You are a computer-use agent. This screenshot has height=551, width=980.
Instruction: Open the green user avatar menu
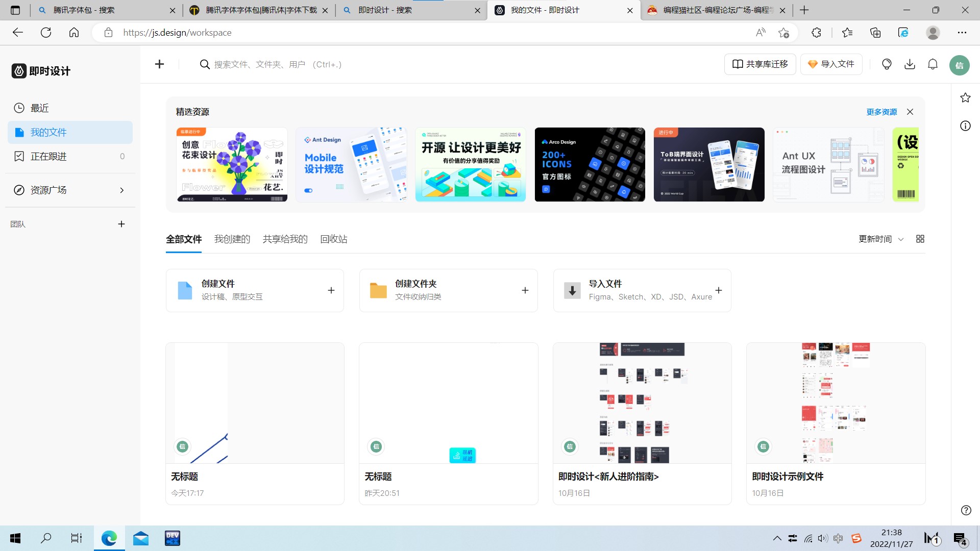(x=960, y=65)
